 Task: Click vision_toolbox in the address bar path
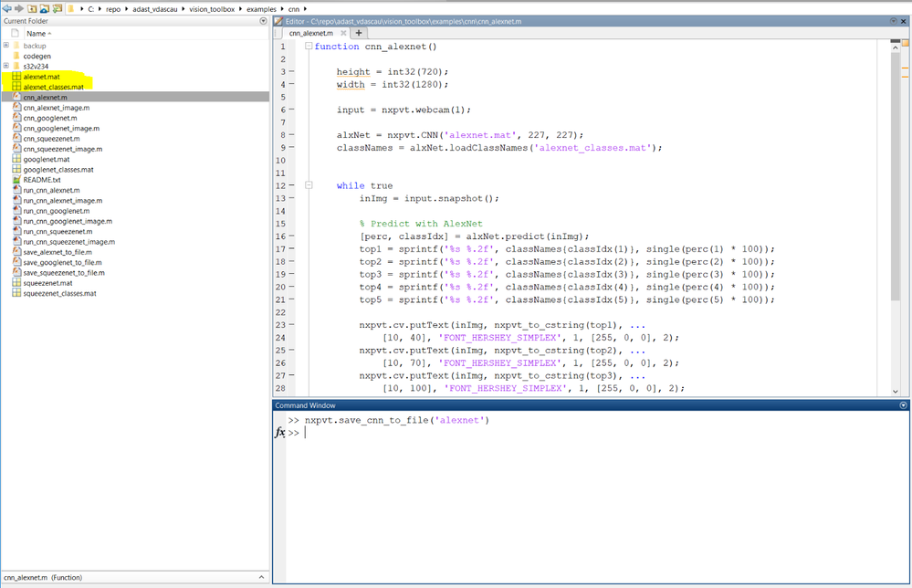point(212,9)
